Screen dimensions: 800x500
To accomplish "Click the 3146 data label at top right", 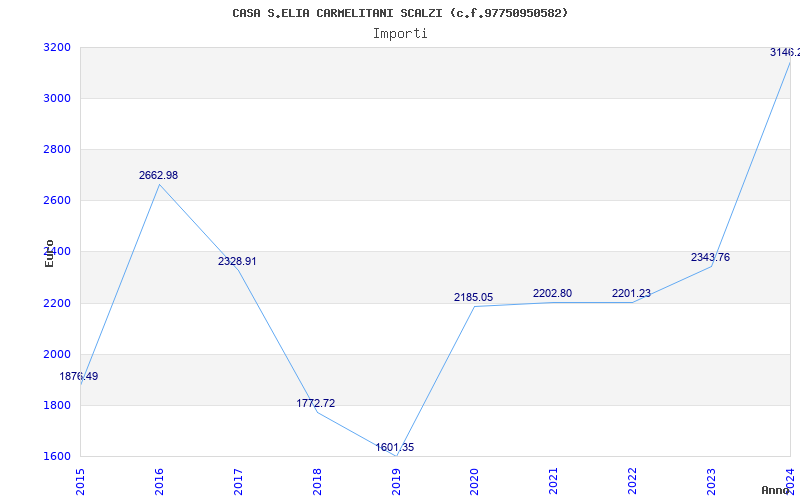I will pos(785,53).
